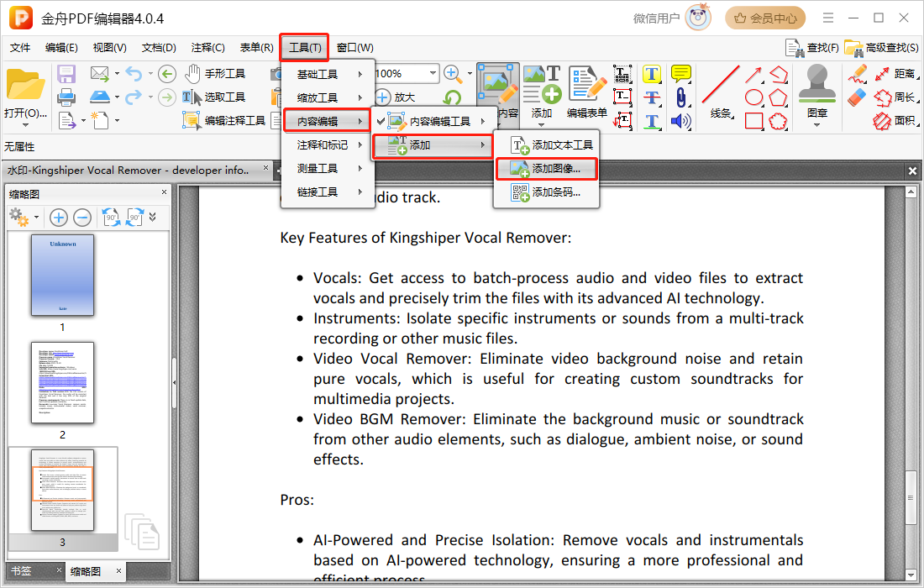Click the 放大 zoom in button
This screenshot has height=588, width=924.
[396, 97]
